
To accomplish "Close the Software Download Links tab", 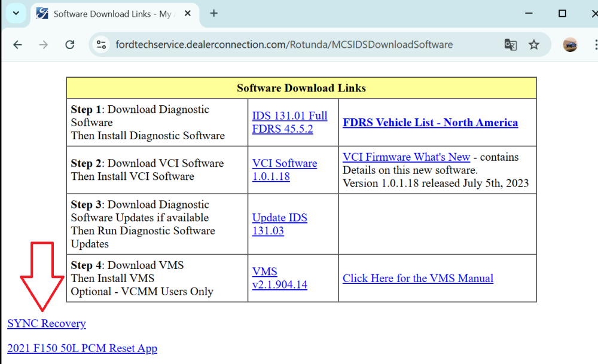I will (x=188, y=13).
